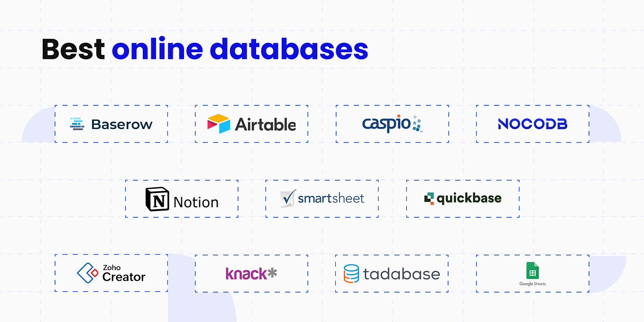The width and height of the screenshot is (644, 322).
Task: Click the Tadabase database stack icon
Action: (351, 273)
